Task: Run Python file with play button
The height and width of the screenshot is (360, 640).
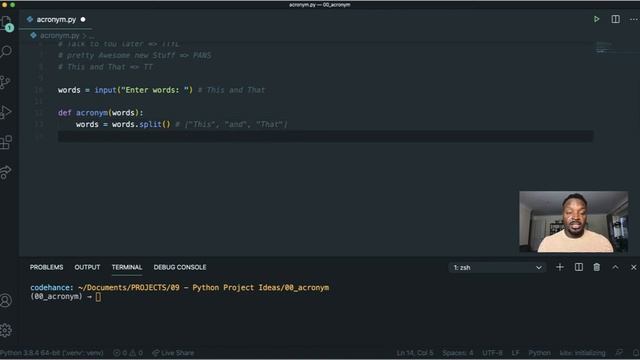Action: [596, 19]
